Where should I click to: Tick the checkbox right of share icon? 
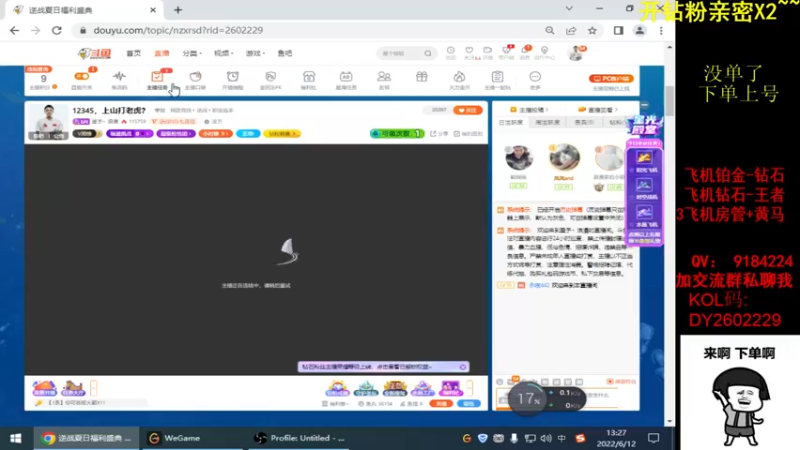pos(457,134)
